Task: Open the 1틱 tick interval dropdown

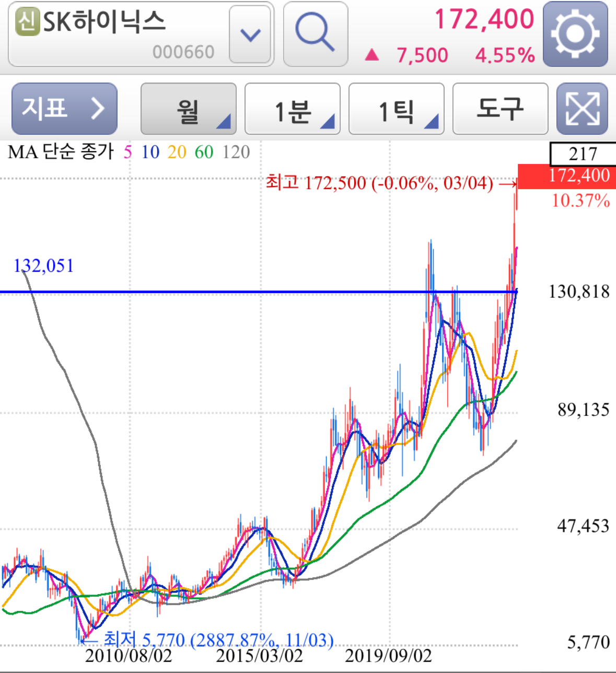Action: [x=396, y=108]
